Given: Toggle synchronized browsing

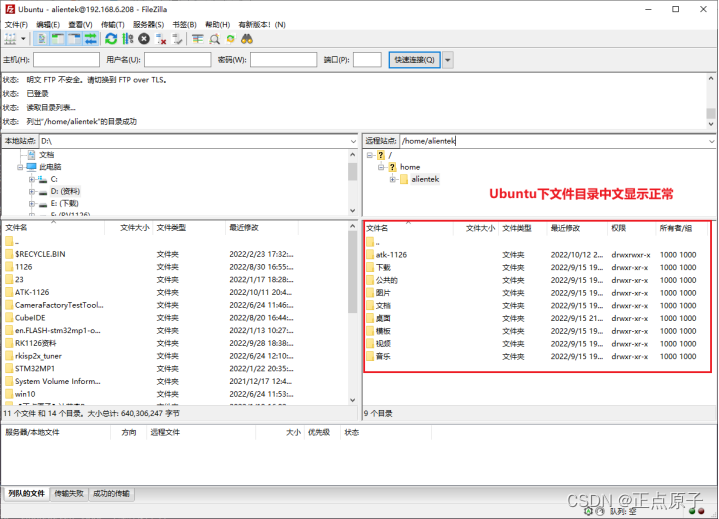Looking at the screenshot, I should pyautogui.click(x=231, y=39).
